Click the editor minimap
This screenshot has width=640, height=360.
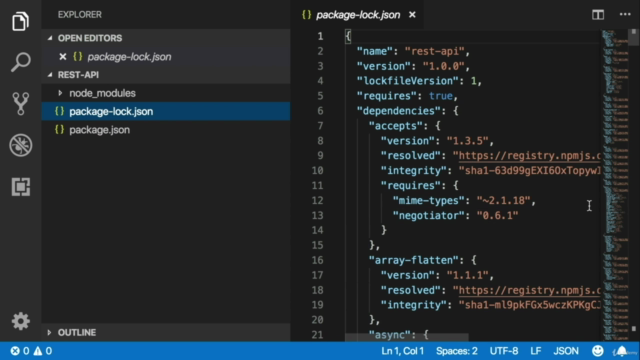(x=615, y=184)
